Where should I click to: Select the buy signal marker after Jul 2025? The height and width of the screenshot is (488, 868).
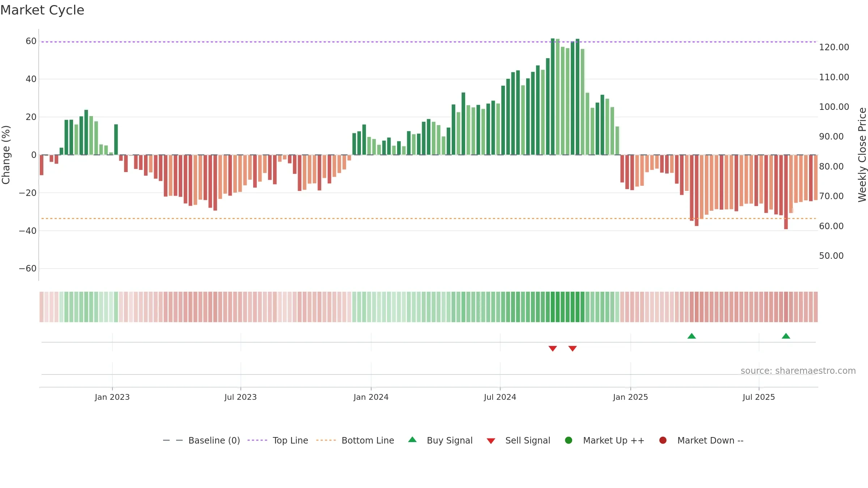786,336
